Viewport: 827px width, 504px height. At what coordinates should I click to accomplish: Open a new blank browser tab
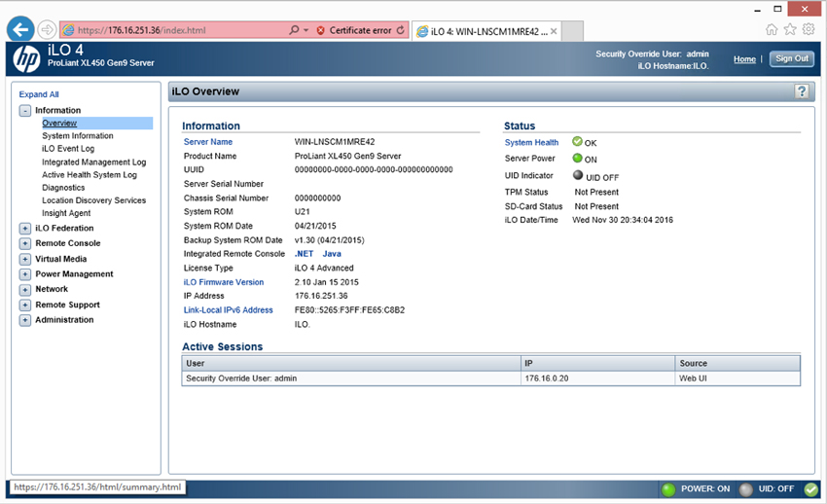(x=573, y=31)
